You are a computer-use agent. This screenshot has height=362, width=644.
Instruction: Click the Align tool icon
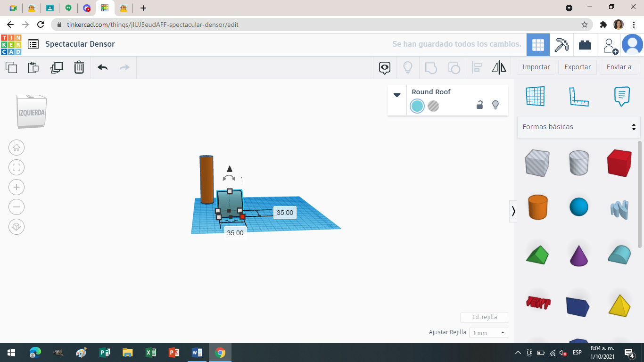(477, 67)
